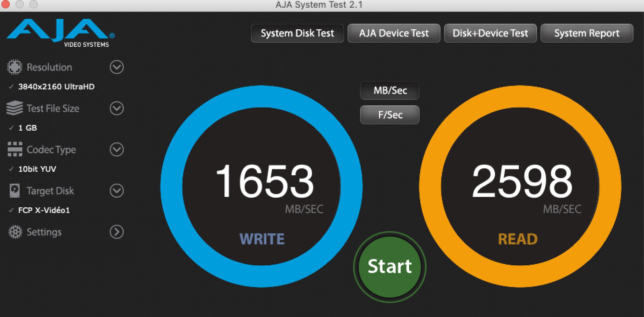Select the System Disk Test tab

click(x=298, y=33)
